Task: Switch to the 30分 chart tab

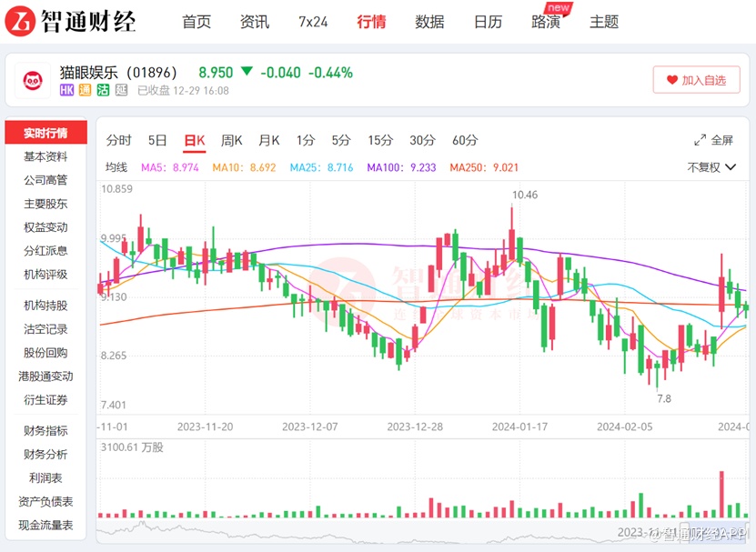Action: [422, 140]
